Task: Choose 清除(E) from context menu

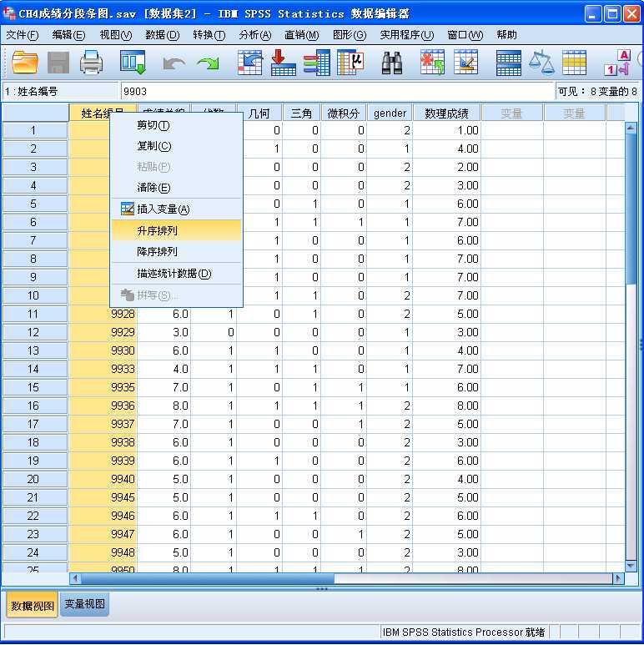Action: click(176, 188)
